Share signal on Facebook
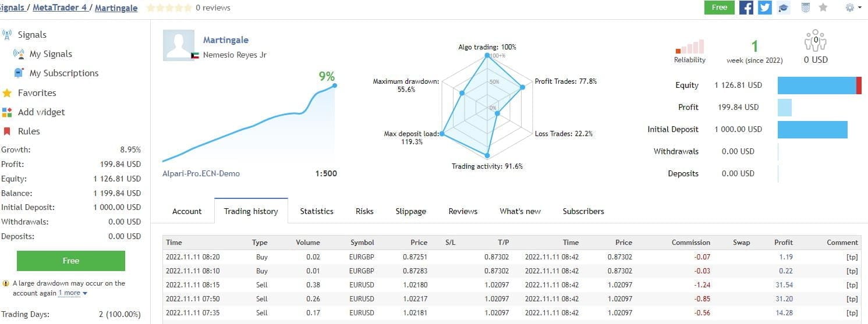 tap(746, 8)
